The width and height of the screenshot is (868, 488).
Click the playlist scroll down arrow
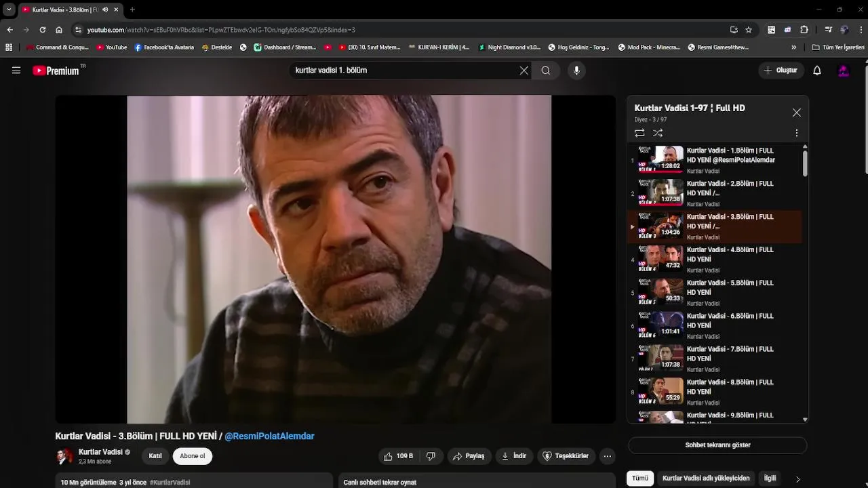pyautogui.click(x=805, y=420)
